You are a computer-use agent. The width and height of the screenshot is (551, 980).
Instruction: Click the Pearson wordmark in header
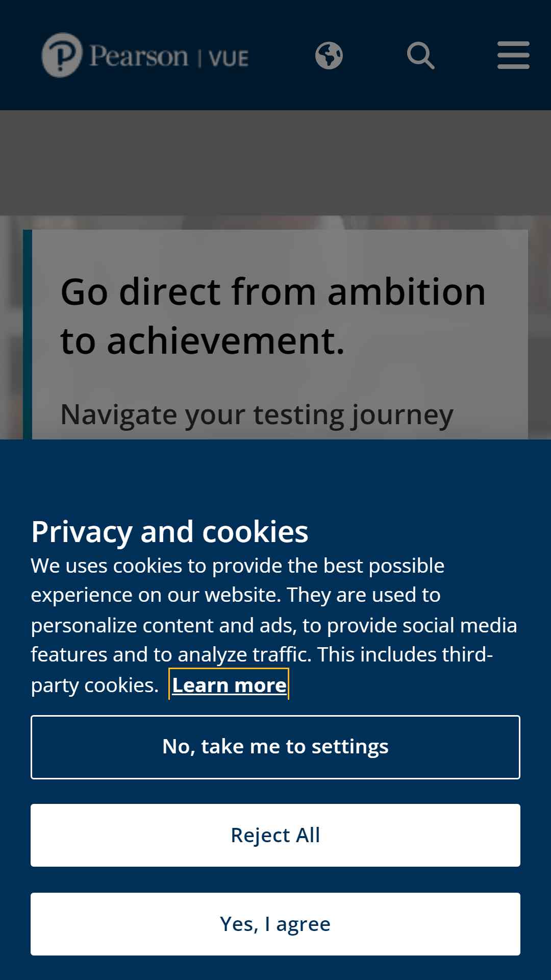(139, 56)
